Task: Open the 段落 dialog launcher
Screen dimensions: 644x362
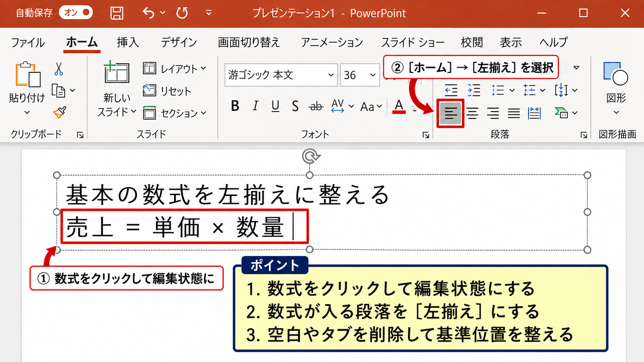Action: click(584, 135)
